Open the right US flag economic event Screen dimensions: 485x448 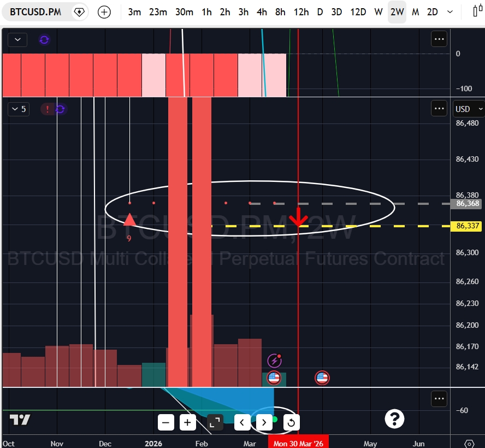pos(322,378)
